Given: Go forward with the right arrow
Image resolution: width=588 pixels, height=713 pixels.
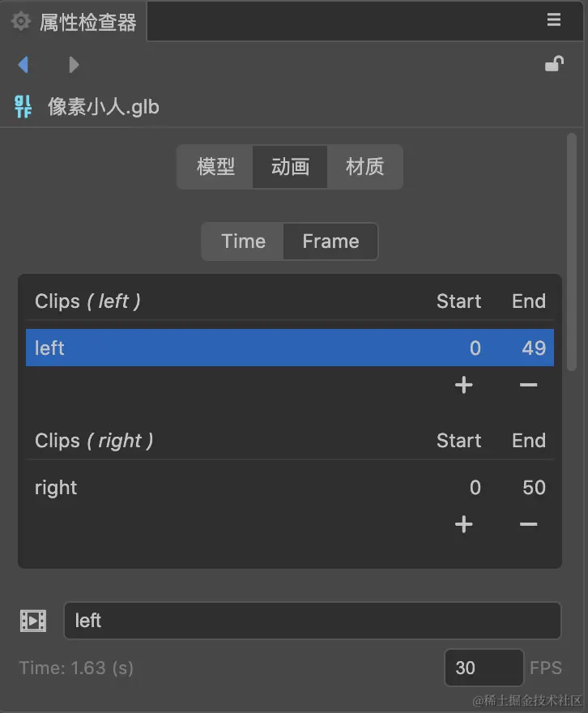Looking at the screenshot, I should coord(74,64).
